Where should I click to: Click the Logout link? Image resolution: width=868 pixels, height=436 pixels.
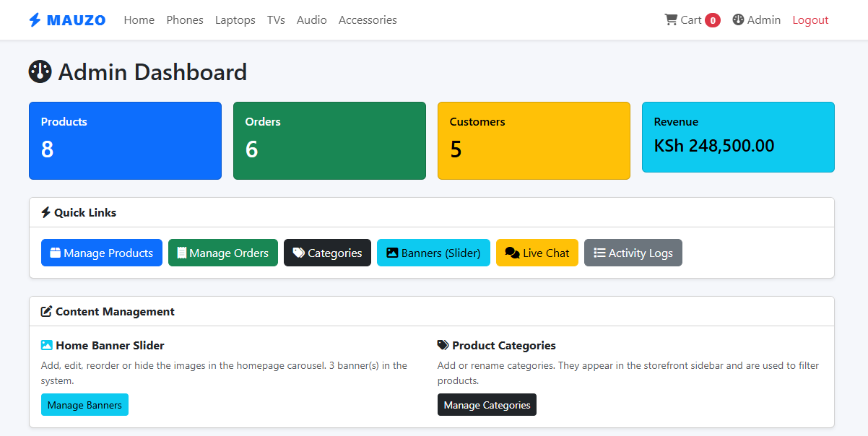click(810, 20)
